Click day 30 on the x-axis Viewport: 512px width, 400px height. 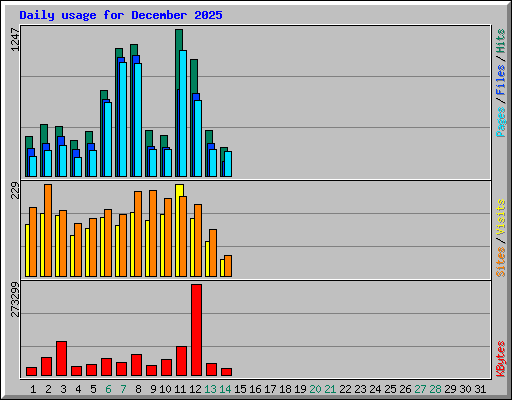pos(465,389)
